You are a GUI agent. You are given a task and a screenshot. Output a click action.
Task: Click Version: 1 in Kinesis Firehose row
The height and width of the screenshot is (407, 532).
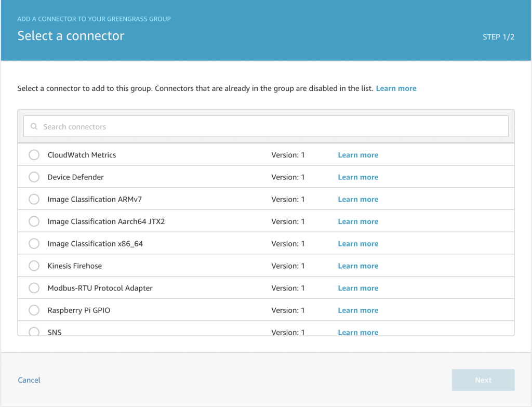[x=288, y=266]
